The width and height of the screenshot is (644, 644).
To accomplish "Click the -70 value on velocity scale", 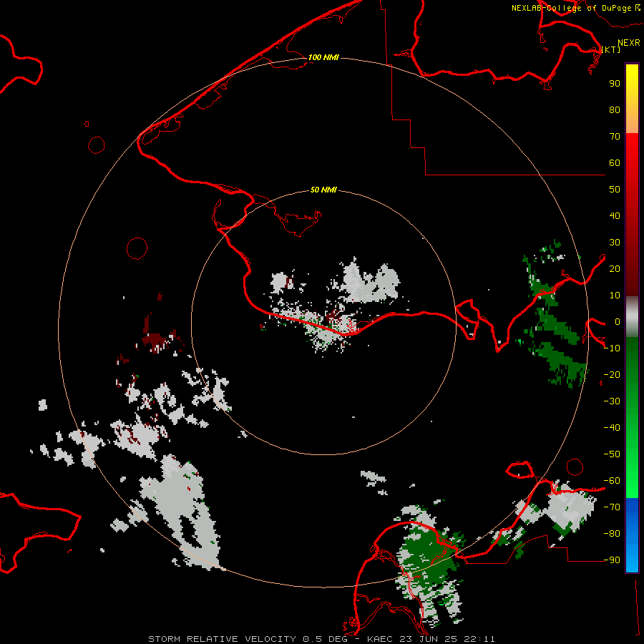I will 612,507.
